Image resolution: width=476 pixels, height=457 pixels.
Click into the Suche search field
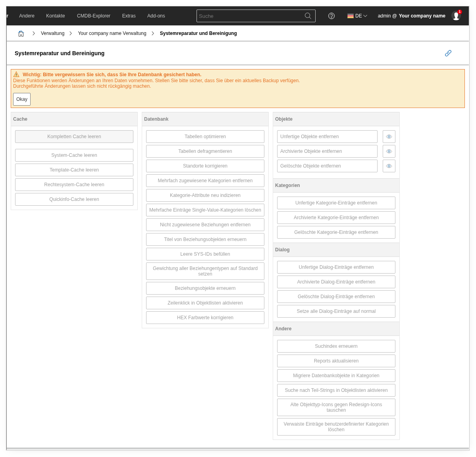coord(250,16)
